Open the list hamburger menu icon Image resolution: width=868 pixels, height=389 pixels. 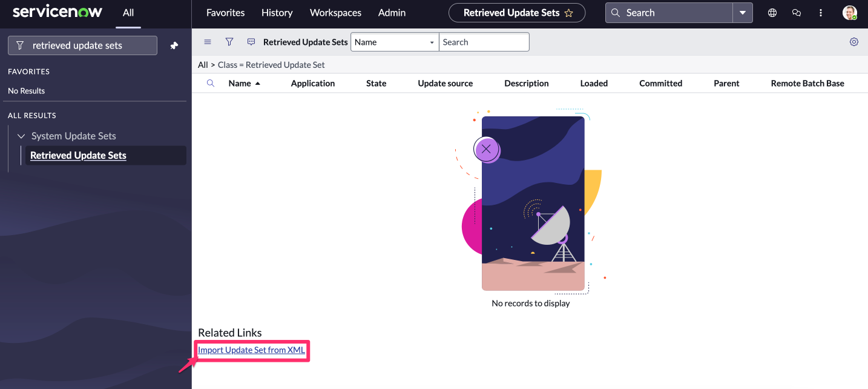pos(208,42)
